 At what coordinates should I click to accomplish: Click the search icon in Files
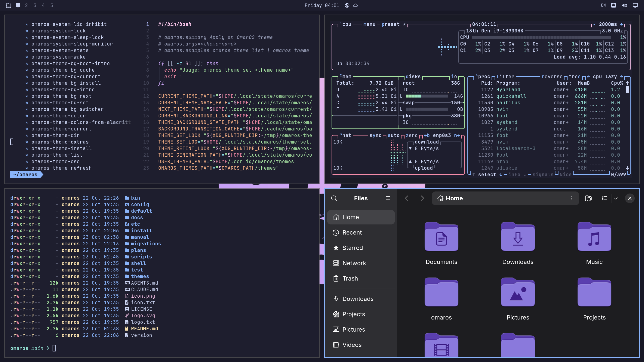coord(334,198)
